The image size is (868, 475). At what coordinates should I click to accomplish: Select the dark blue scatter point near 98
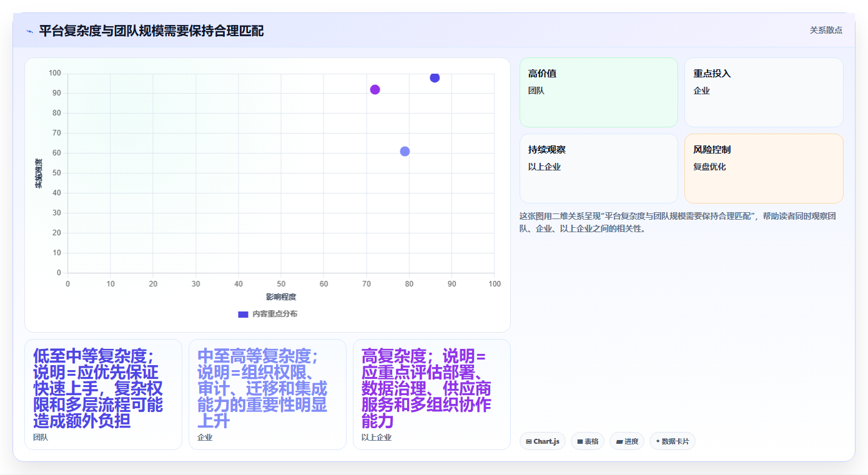435,77
